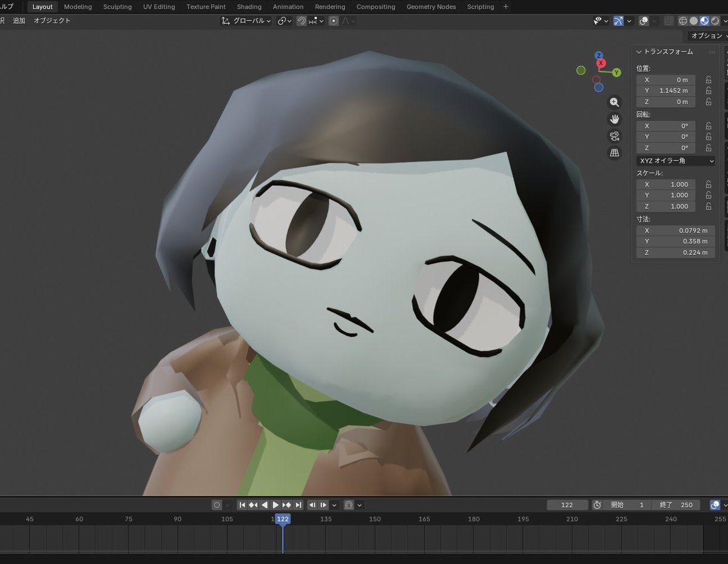Jump to the previous keyframe

(x=253, y=505)
